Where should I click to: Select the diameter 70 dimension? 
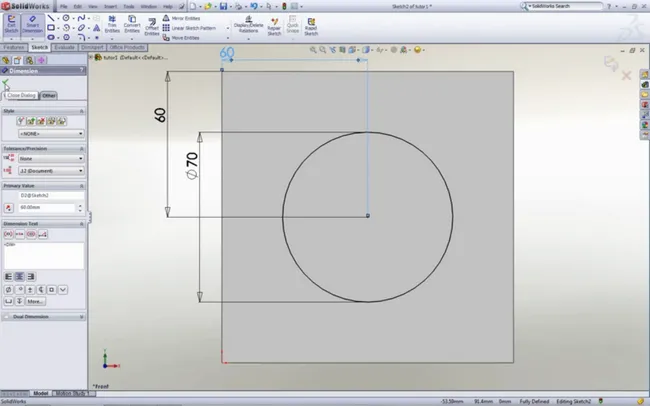192,165
